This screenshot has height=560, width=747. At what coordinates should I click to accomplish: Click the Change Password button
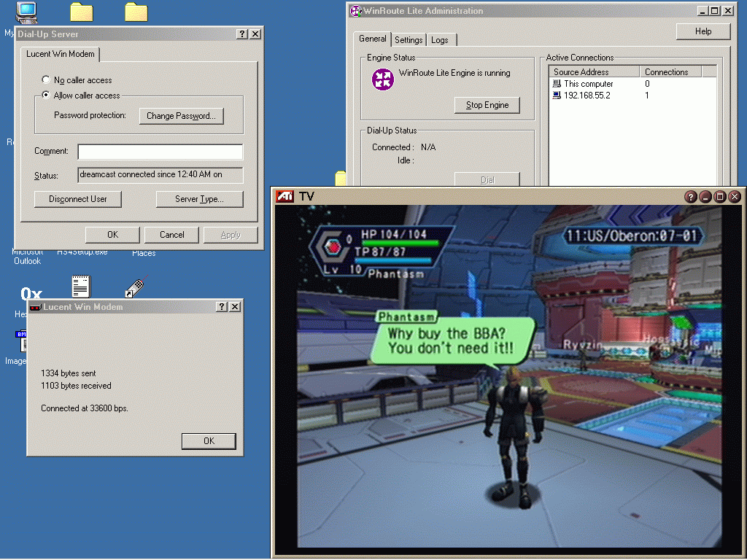coord(182,116)
